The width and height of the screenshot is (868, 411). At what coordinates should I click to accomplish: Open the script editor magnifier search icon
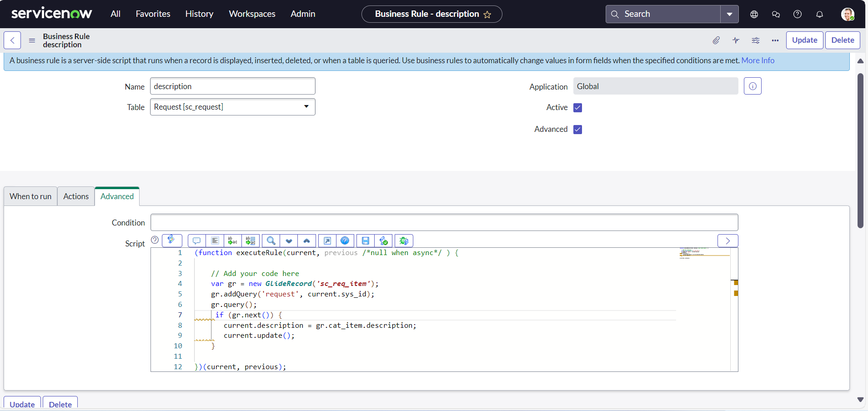(271, 241)
